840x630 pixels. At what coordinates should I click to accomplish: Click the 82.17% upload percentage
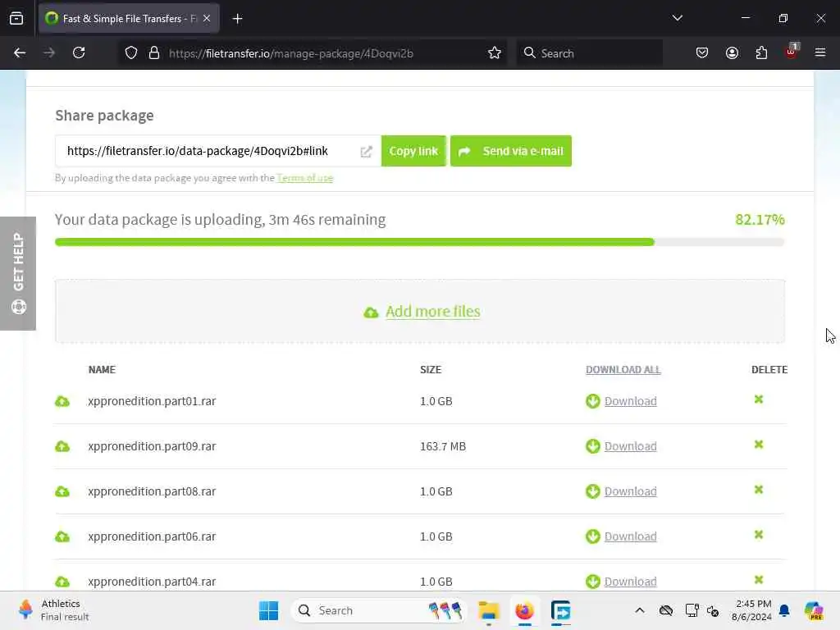click(x=760, y=220)
